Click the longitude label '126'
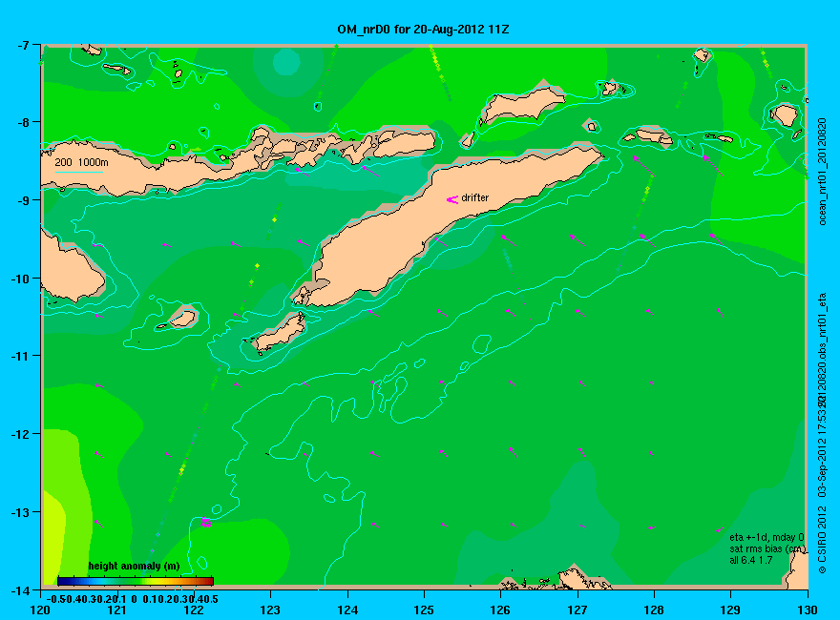 tap(501, 610)
